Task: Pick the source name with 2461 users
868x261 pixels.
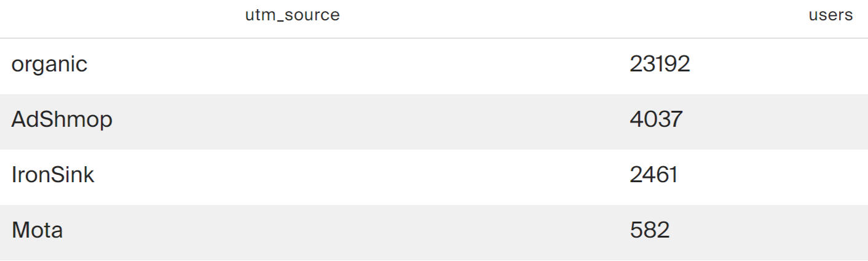Action: (53, 175)
